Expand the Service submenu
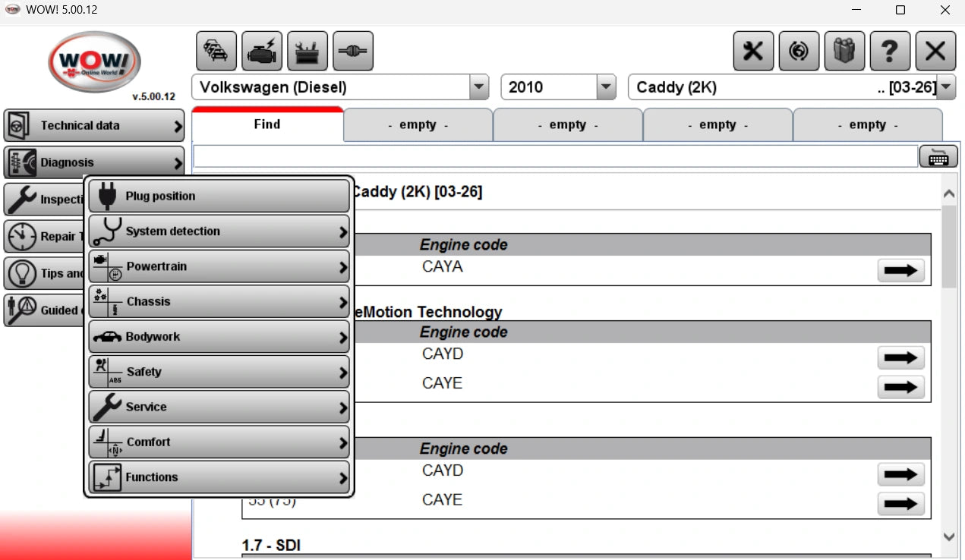This screenshot has width=965, height=560. pos(219,407)
